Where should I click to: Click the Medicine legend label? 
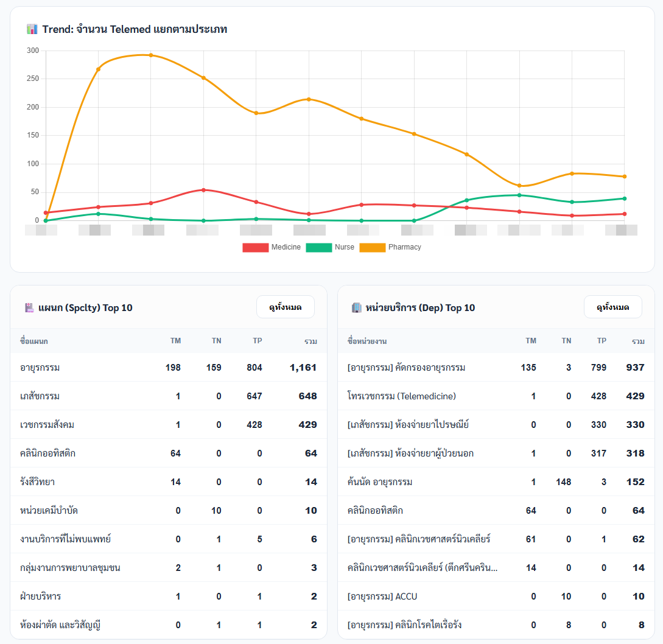(x=286, y=247)
